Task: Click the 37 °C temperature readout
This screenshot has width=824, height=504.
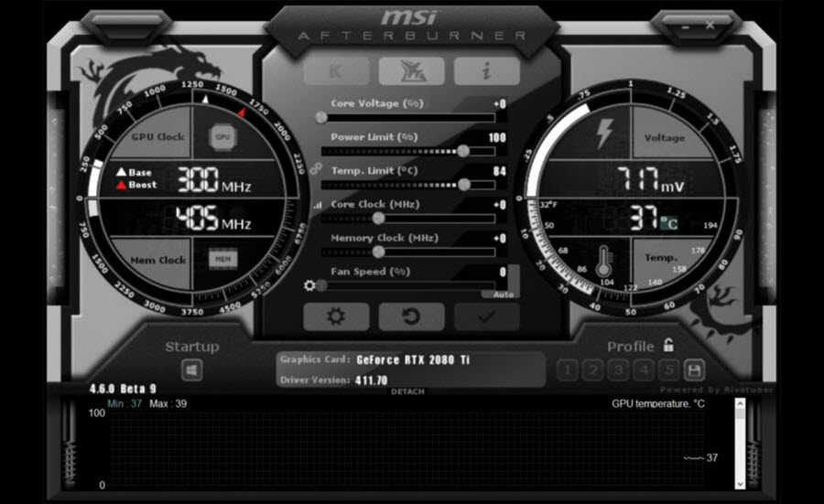Action: click(x=655, y=218)
